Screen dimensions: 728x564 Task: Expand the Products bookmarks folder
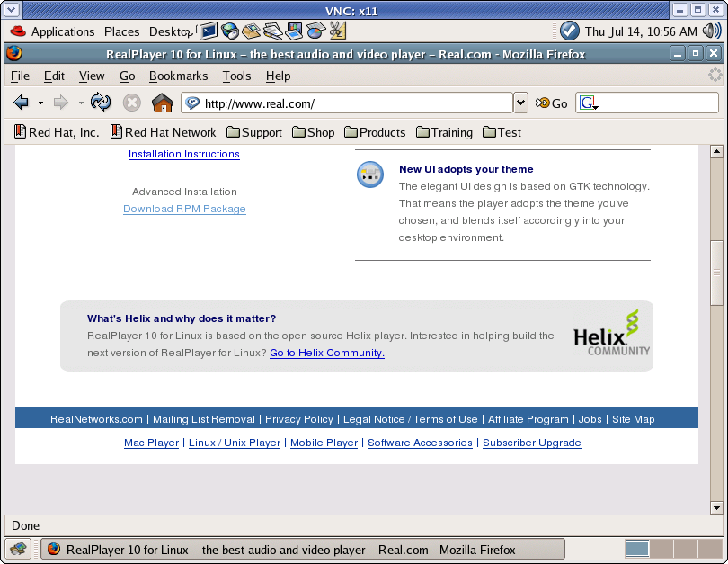(x=375, y=132)
